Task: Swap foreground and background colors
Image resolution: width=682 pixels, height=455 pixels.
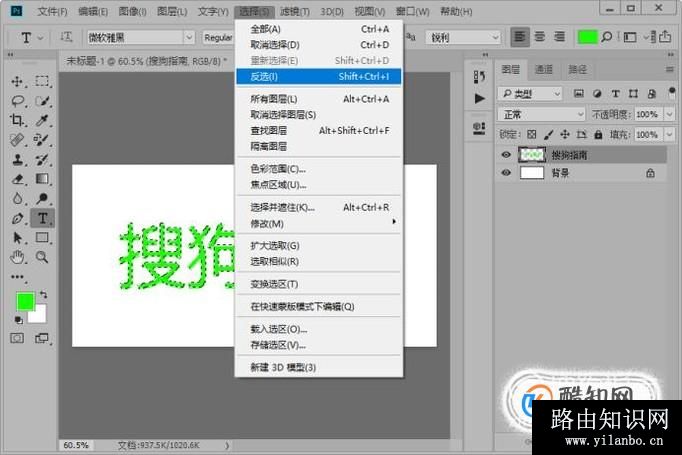Action: pyautogui.click(x=43, y=294)
